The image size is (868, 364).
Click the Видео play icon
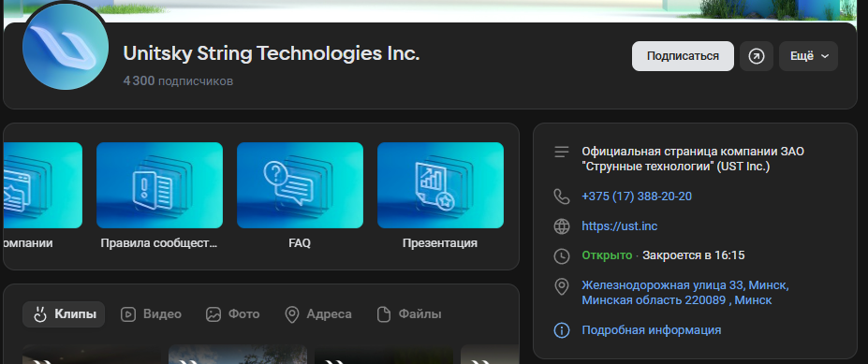click(128, 314)
